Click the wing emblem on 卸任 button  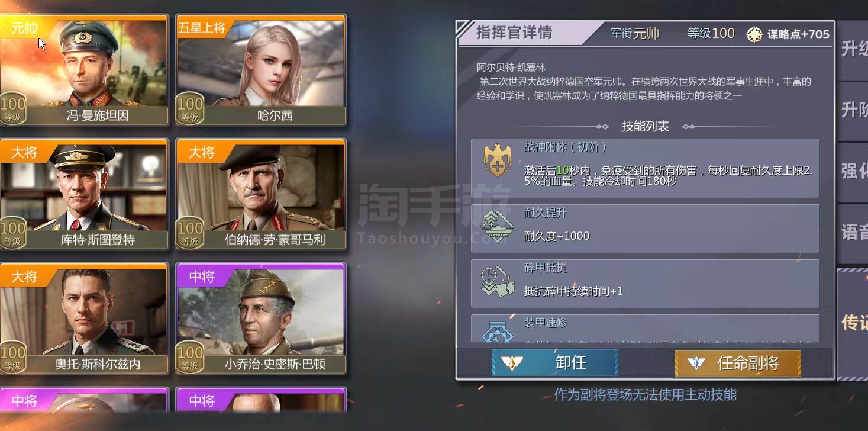(x=512, y=362)
